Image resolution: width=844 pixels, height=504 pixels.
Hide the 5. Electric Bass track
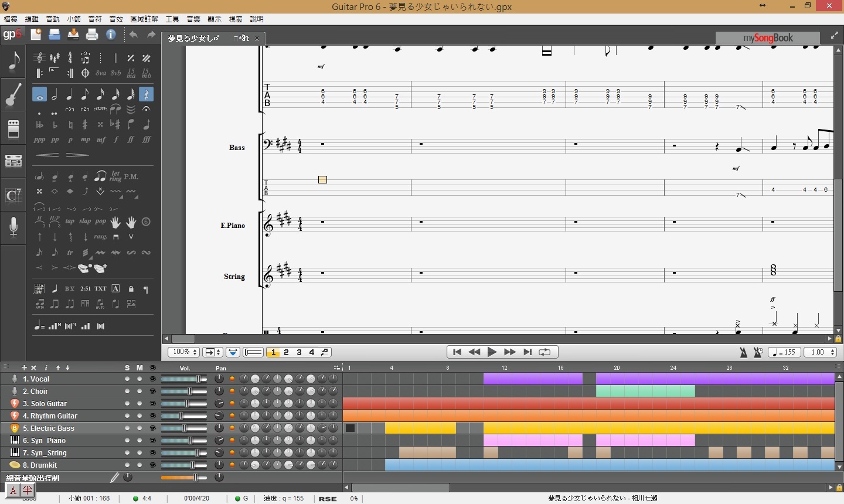pyautogui.click(x=152, y=428)
